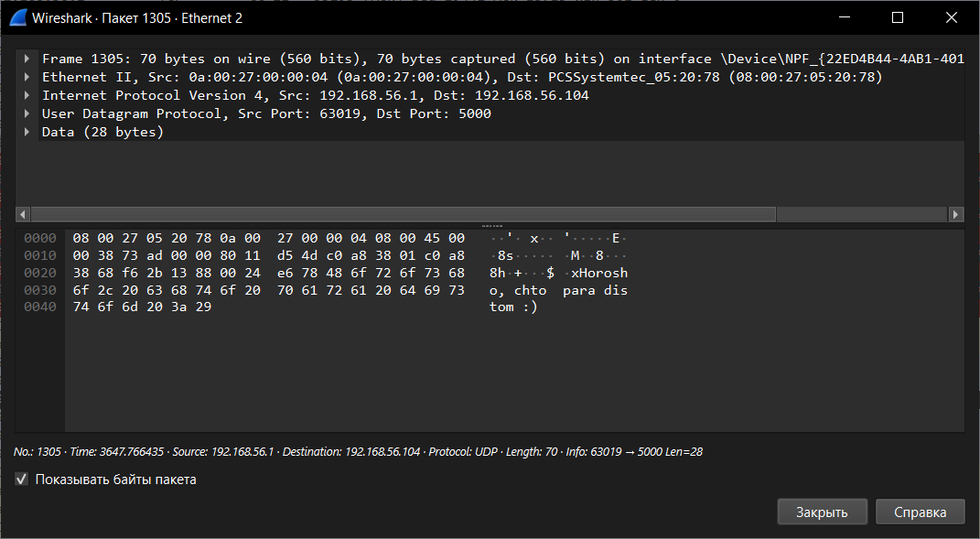Click hex byte 'ad' in row 0010

[155, 255]
